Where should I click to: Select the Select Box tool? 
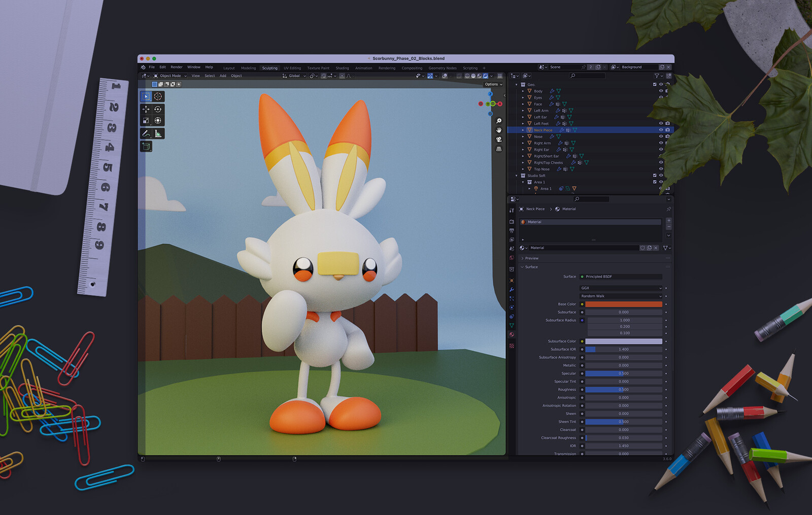tap(146, 96)
